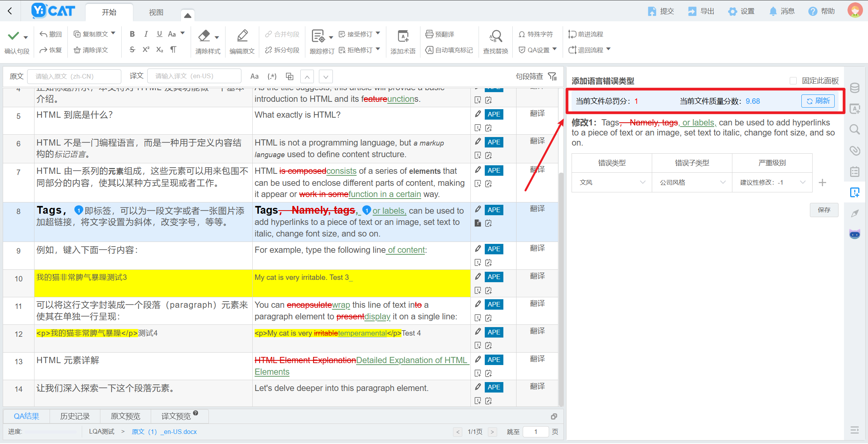The height and width of the screenshot is (444, 868).
Task: Switch to the View tab
Action: (156, 12)
